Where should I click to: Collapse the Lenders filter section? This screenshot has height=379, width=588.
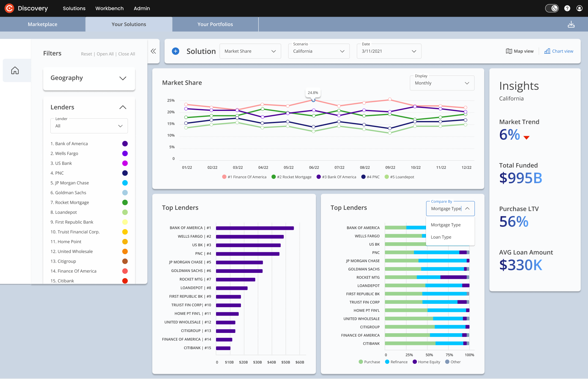pos(123,107)
